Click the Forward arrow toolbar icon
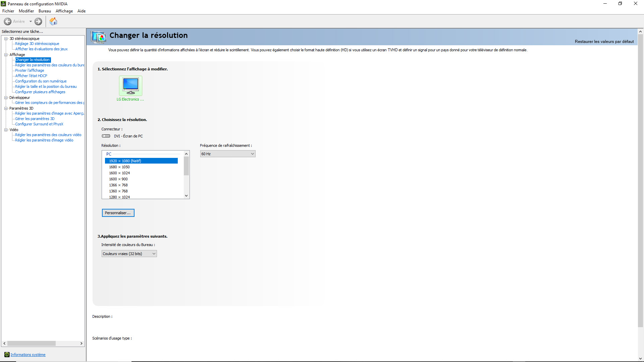 click(x=38, y=21)
